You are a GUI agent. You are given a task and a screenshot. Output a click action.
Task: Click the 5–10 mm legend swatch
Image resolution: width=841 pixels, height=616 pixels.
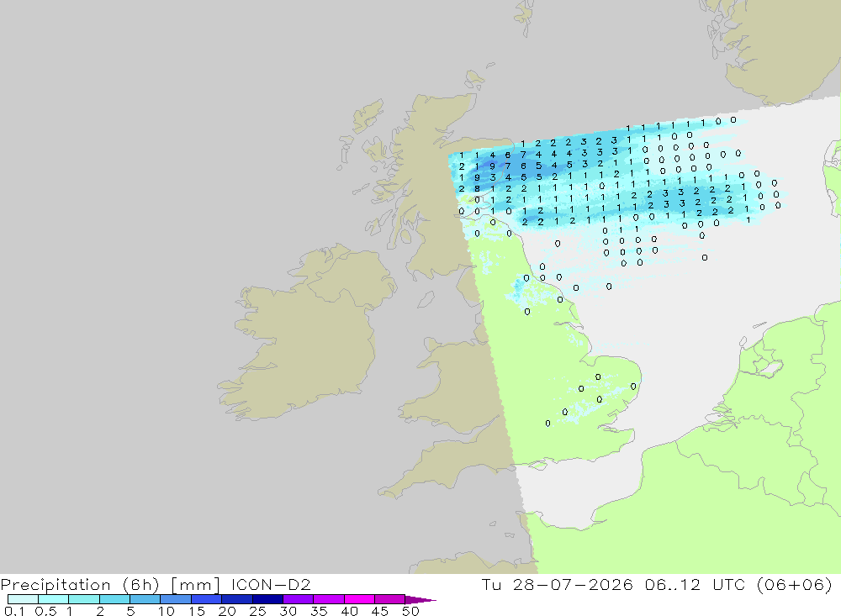(145, 599)
